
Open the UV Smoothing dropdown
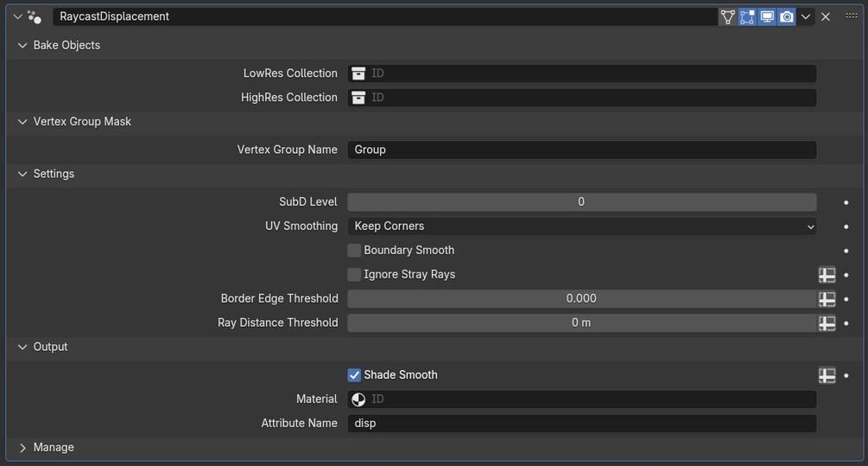[582, 226]
